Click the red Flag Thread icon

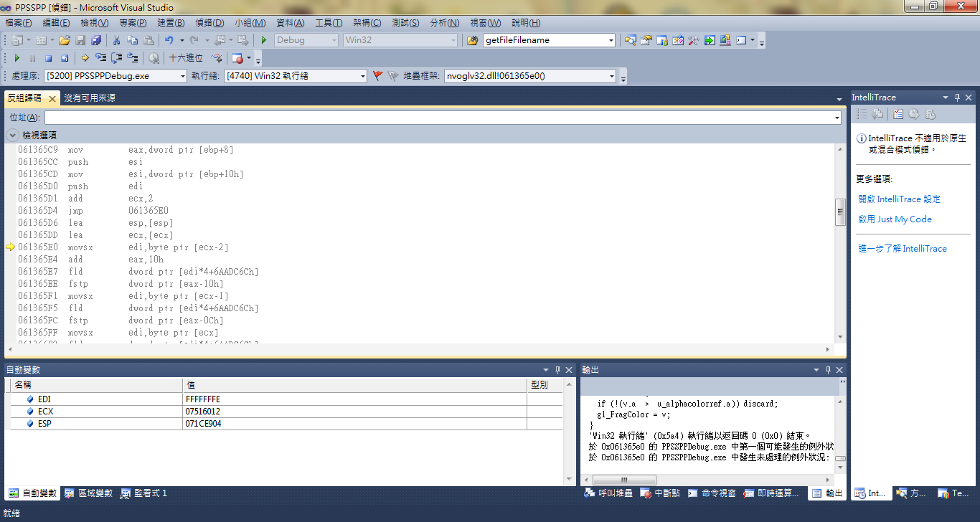[378, 75]
